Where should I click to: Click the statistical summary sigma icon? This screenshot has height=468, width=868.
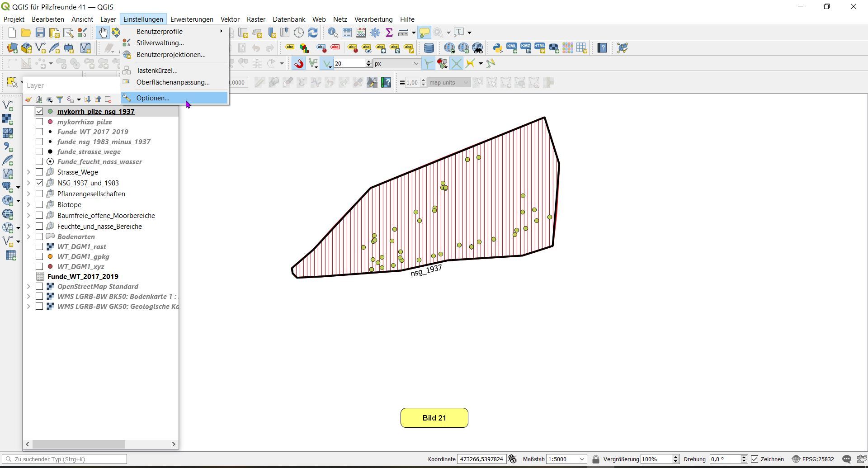click(x=389, y=32)
